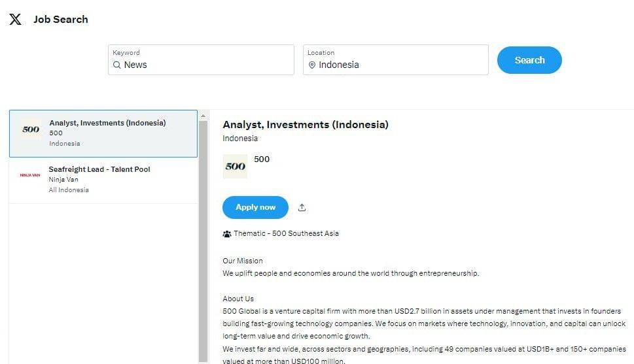Click the 500 company name in job details
Viewport: 634px width, 364px height.
point(262,159)
